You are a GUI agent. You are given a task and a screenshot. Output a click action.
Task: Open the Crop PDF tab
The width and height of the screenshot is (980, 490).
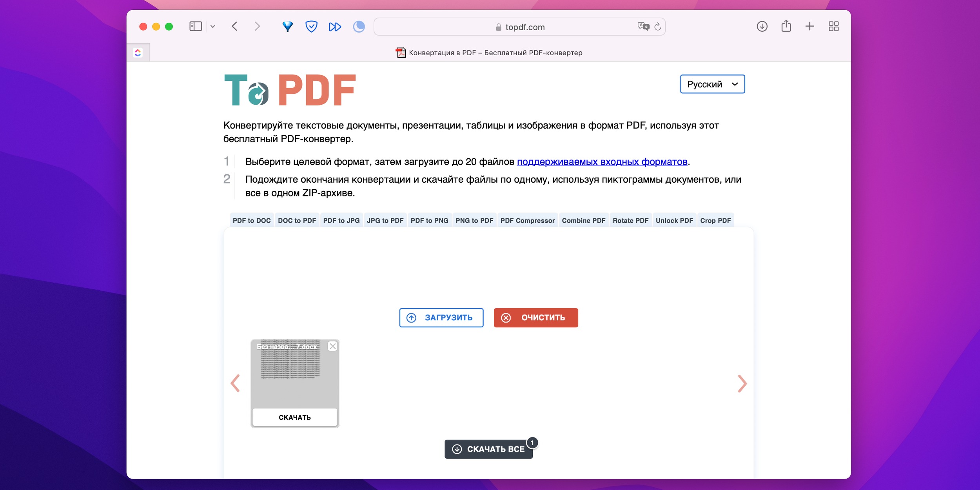(x=715, y=220)
